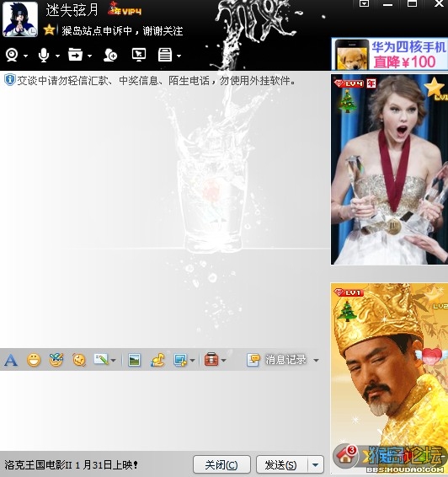Insert a picture into the message
The width and height of the screenshot is (448, 477).
(x=134, y=360)
